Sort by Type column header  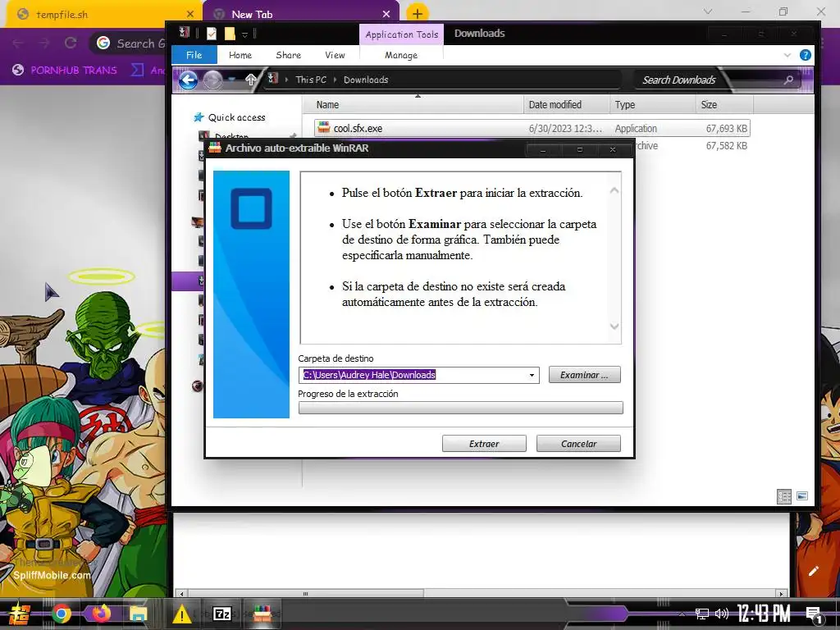pyautogui.click(x=624, y=105)
